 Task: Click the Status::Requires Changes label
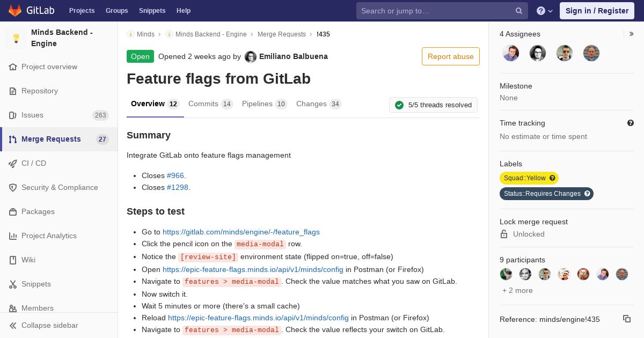pos(542,194)
